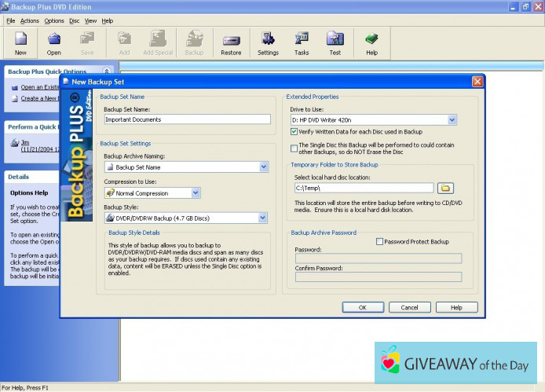Cancel the New Backup Set dialog
Screen dimensions: 545x392
(x=409, y=307)
